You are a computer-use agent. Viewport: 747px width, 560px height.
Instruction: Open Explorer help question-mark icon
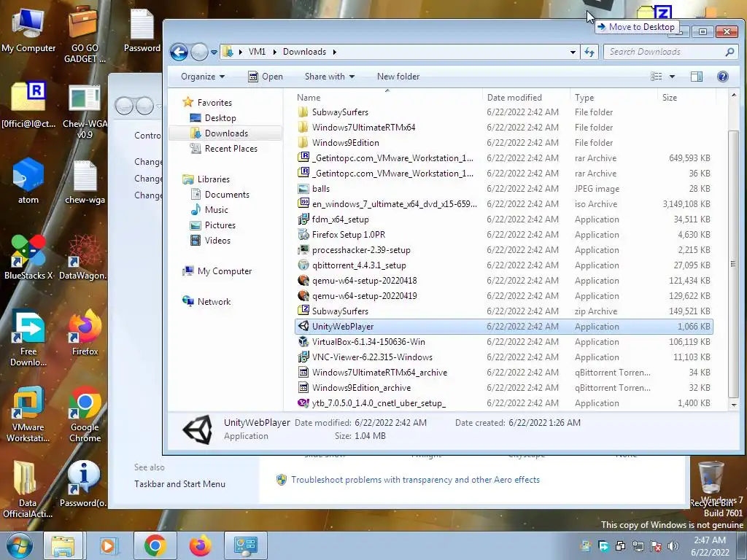point(722,76)
